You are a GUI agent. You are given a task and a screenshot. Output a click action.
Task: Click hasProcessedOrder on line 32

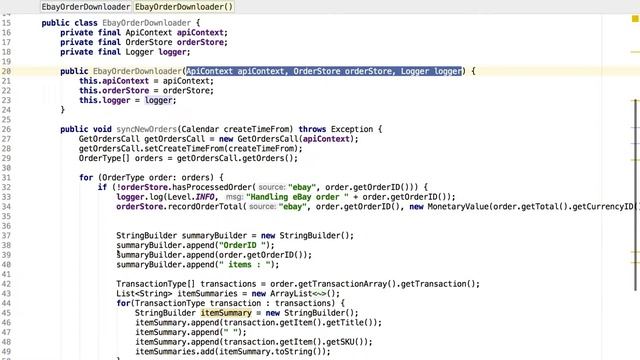[x=211, y=187]
